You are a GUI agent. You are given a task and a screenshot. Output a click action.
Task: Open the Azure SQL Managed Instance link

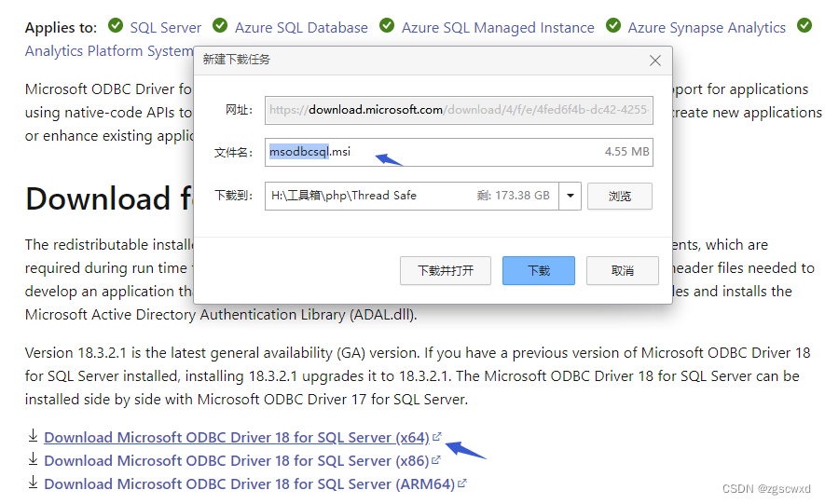[x=498, y=27]
